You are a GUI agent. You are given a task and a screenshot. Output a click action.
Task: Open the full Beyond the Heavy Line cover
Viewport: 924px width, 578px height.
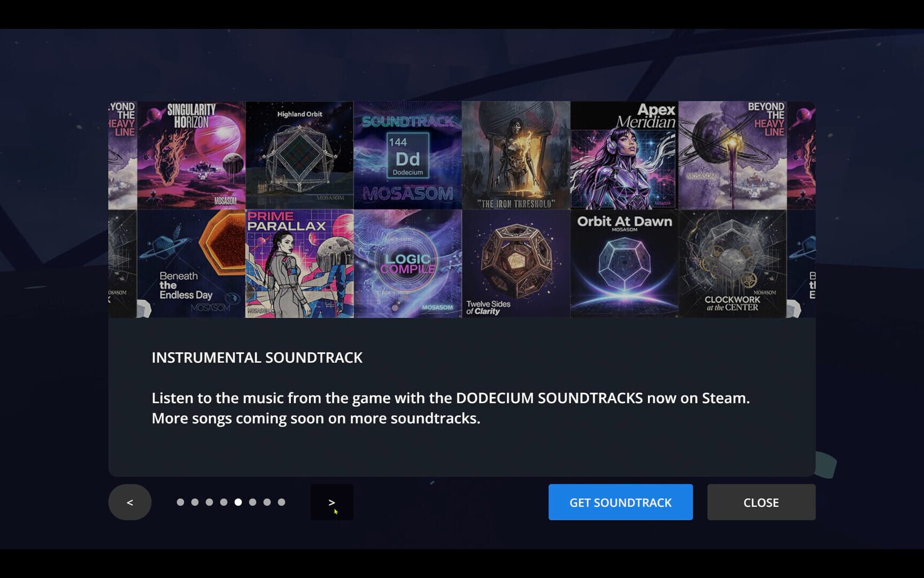point(733,155)
